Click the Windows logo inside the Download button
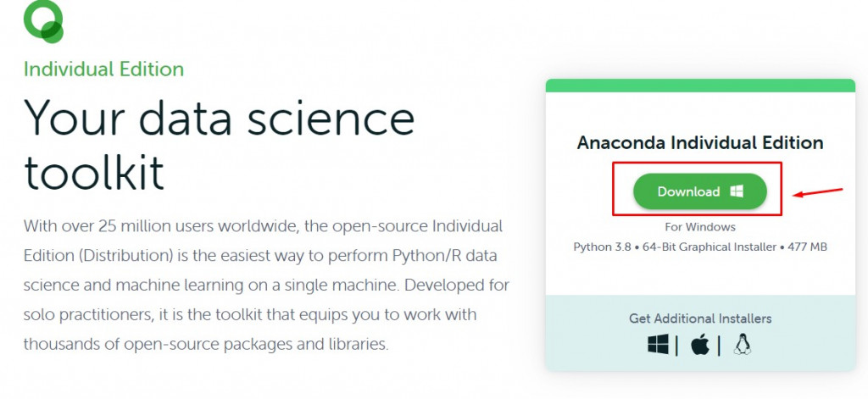 [737, 191]
